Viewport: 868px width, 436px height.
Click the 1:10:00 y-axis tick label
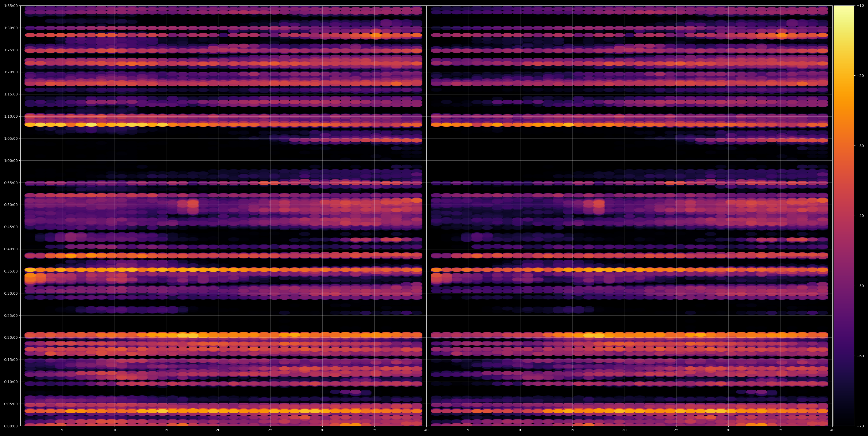(x=11, y=116)
